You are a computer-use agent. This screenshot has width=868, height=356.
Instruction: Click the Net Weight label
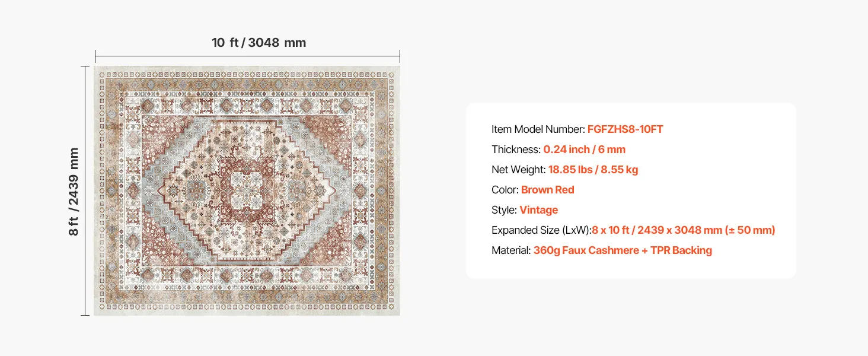coord(519,170)
